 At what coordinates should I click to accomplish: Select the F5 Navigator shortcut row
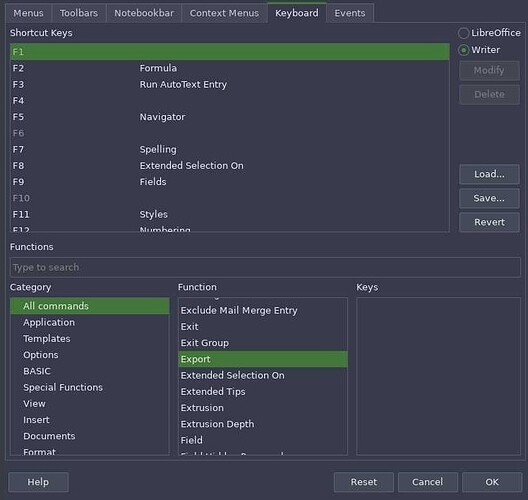point(230,117)
